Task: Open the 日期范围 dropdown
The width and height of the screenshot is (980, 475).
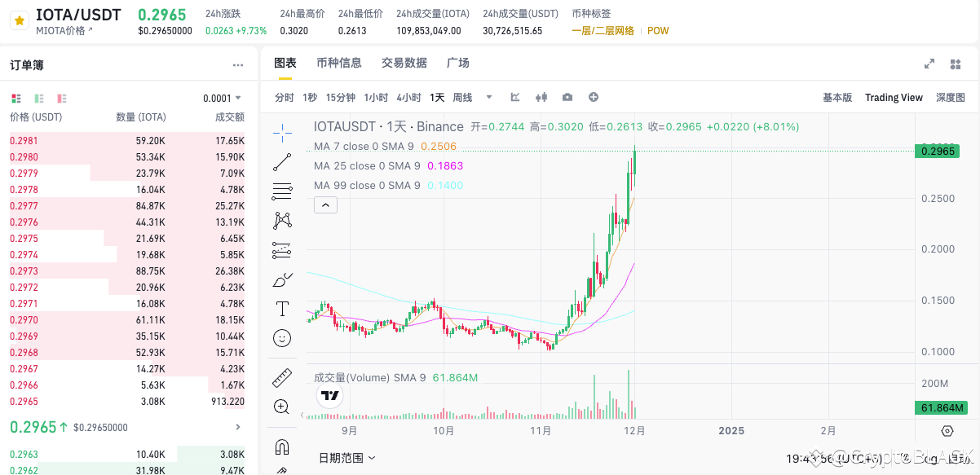Action: 347,458
